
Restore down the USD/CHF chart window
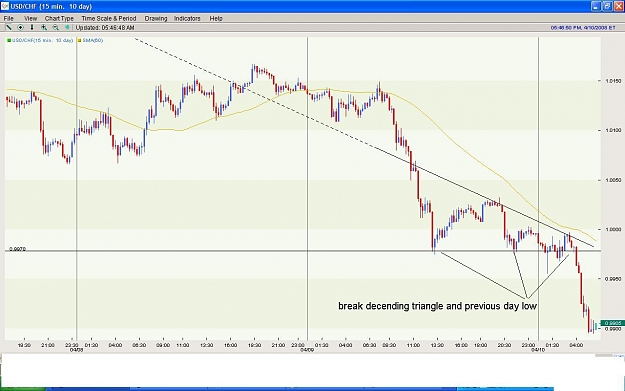click(x=607, y=6)
